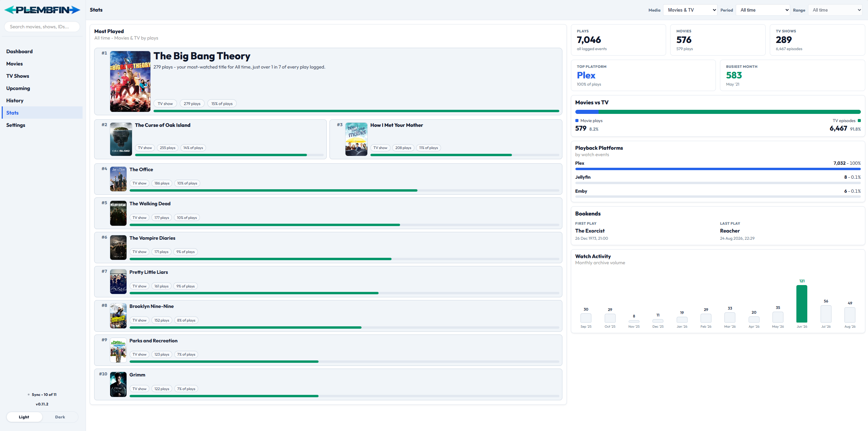
Task: Click Emby platform row
Action: (718, 193)
